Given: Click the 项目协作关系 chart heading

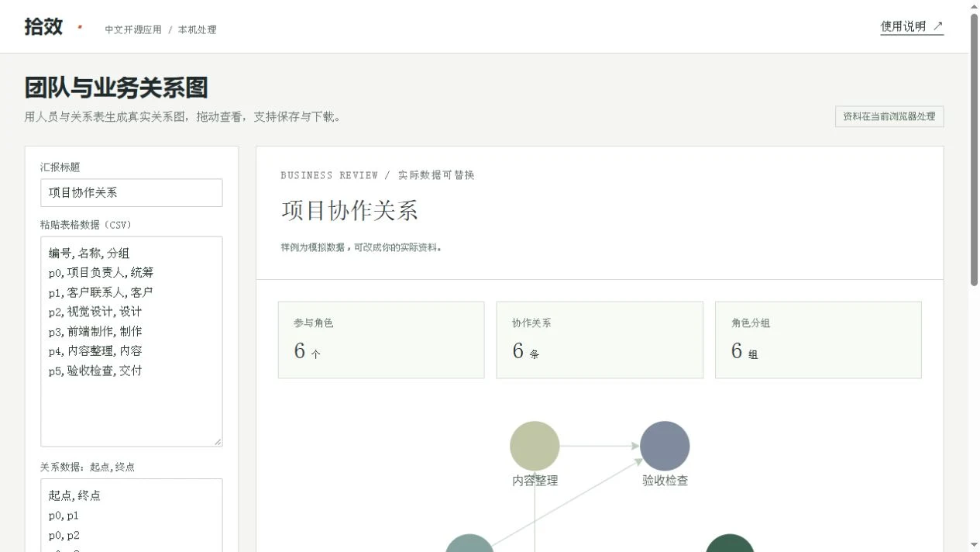Looking at the screenshot, I should tap(349, 211).
